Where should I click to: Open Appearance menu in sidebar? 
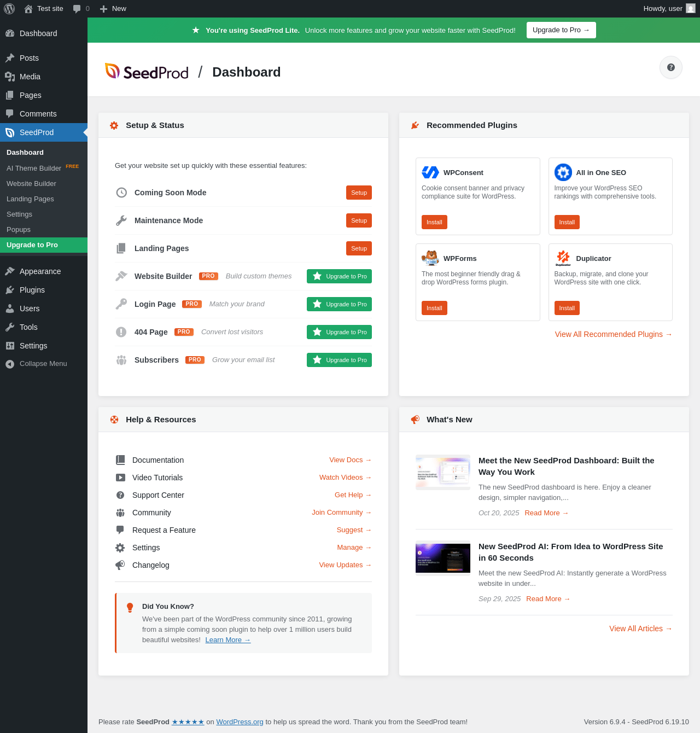point(44,271)
